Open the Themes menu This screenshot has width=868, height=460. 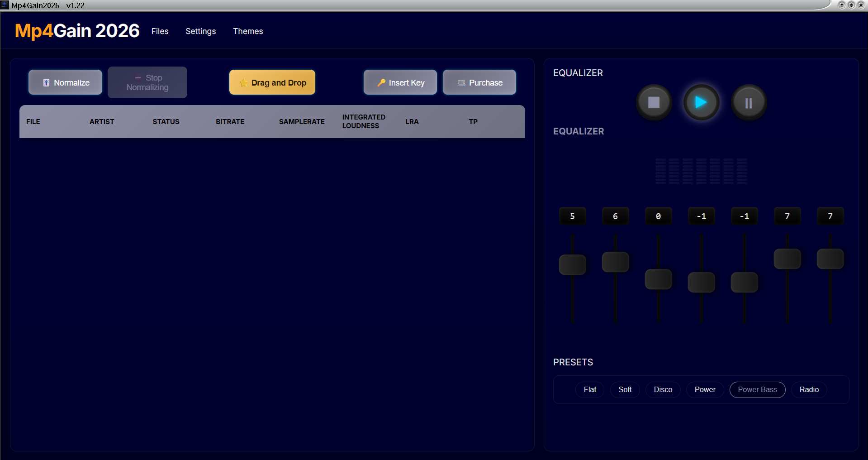coord(248,31)
